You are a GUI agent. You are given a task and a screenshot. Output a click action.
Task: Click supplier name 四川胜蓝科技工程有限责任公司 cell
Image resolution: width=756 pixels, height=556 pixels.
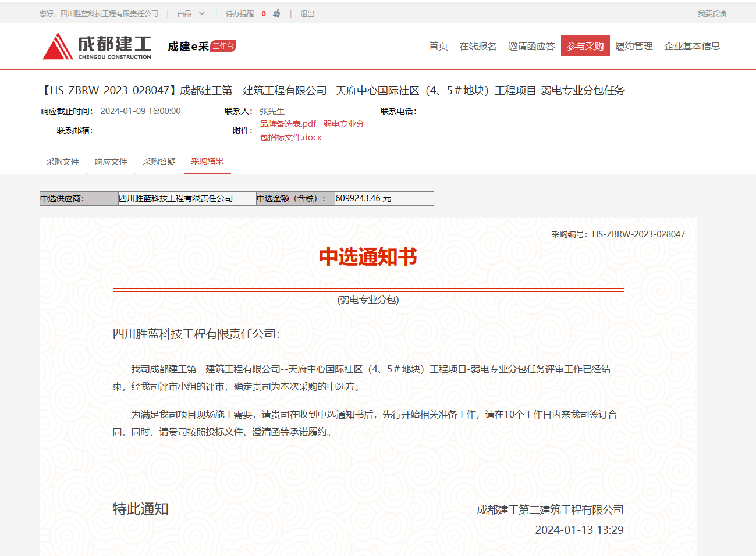[187, 198]
